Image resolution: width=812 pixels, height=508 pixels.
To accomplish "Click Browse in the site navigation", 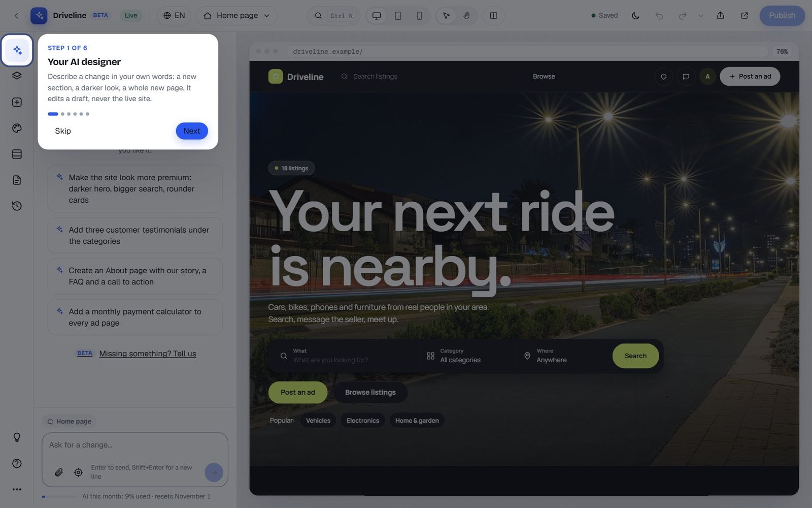I will [x=544, y=76].
